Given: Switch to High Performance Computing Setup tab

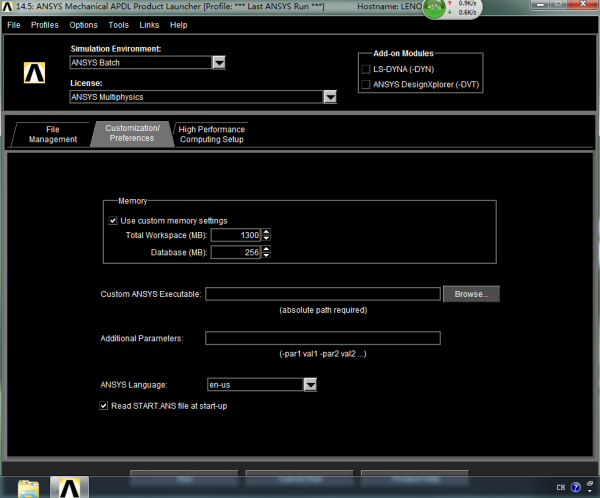Looking at the screenshot, I should [212, 134].
